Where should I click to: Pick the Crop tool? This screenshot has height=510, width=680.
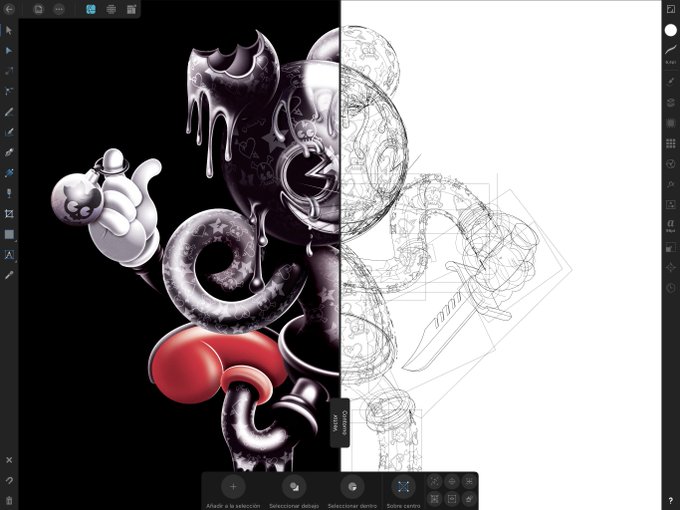9,214
